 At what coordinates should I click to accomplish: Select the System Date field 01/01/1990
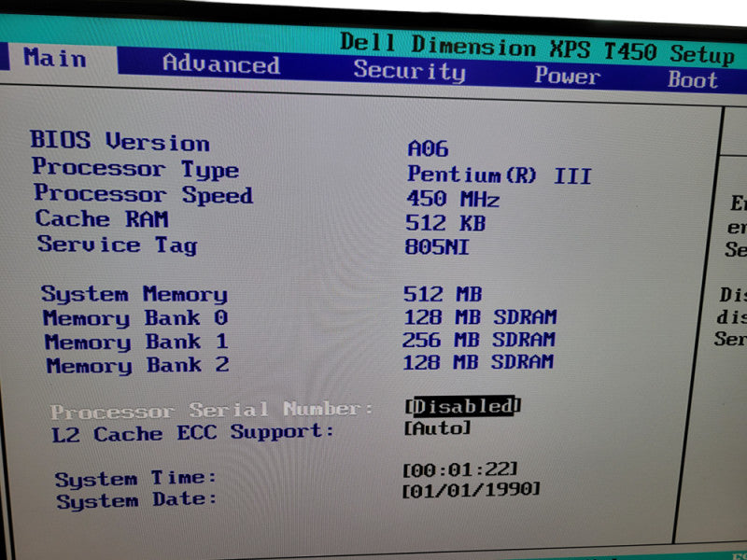[x=472, y=489]
